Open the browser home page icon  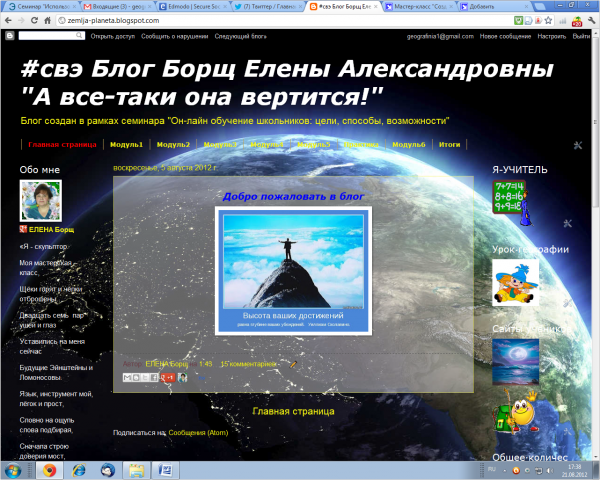47,20
